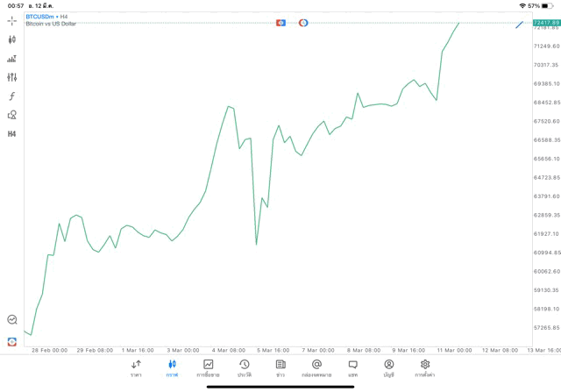Image resolution: width=561 pixels, height=392 pixels.
Task: Open the การตั้งค่า (Settings) tab
Action: (x=425, y=367)
